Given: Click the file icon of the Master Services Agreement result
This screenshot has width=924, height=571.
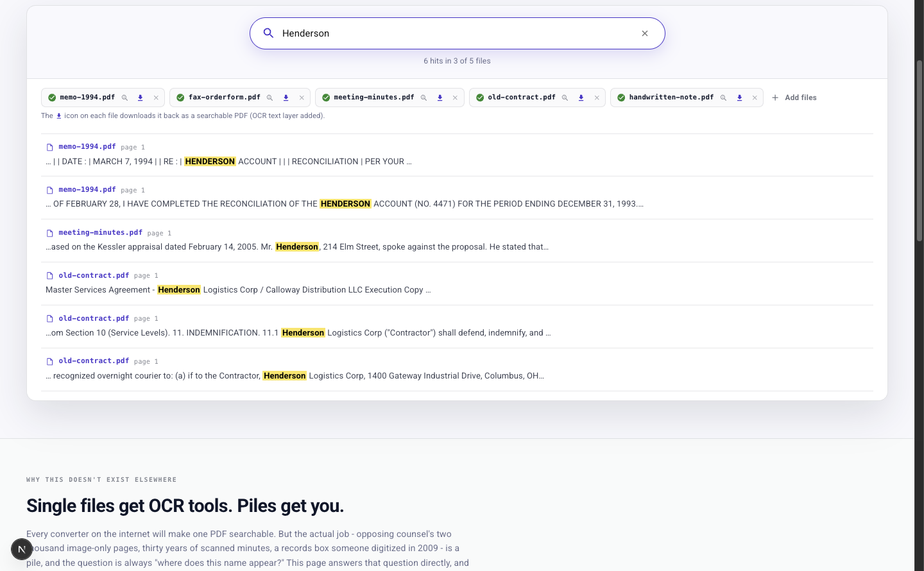Looking at the screenshot, I should 49,276.
